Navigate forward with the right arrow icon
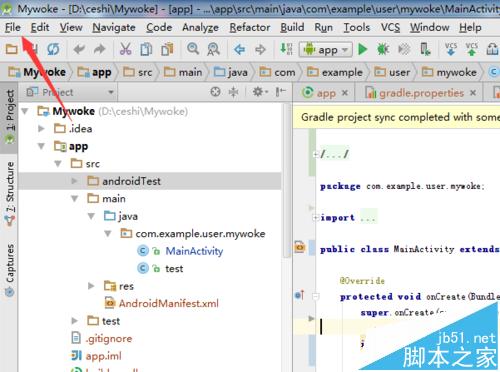 pos(260,50)
